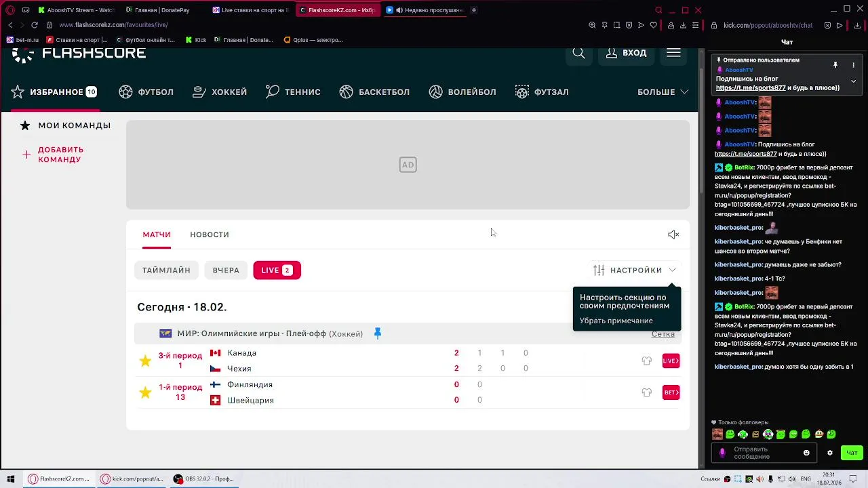The image size is (868, 488).
Task: Toggle the blue pin on Olympic Games league
Action: click(378, 333)
